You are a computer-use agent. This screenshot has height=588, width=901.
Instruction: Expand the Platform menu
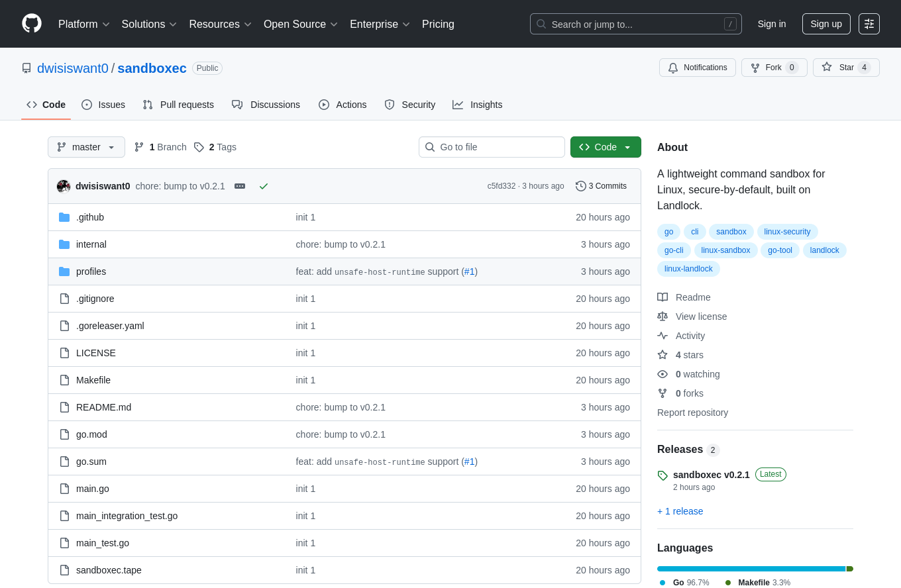84,24
